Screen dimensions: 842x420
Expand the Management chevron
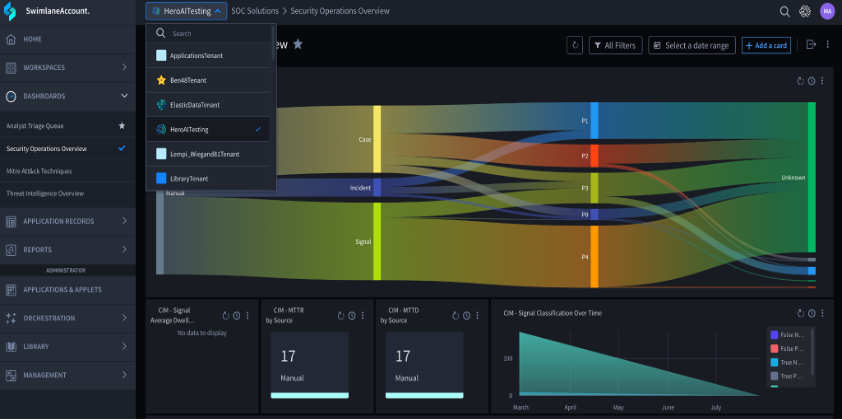point(124,375)
